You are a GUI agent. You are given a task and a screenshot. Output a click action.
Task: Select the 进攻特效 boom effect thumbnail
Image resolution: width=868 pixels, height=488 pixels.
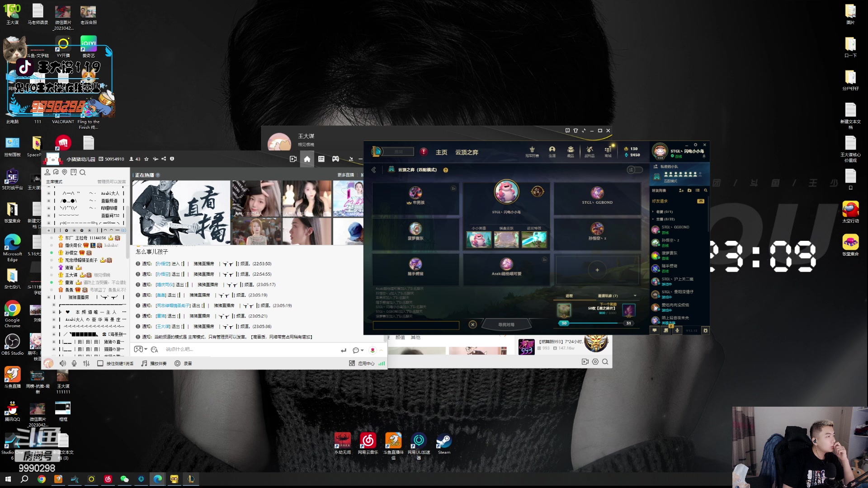coord(534,239)
